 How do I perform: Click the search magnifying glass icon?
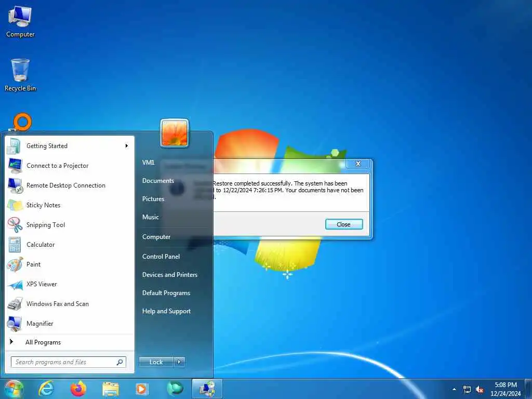coord(120,362)
